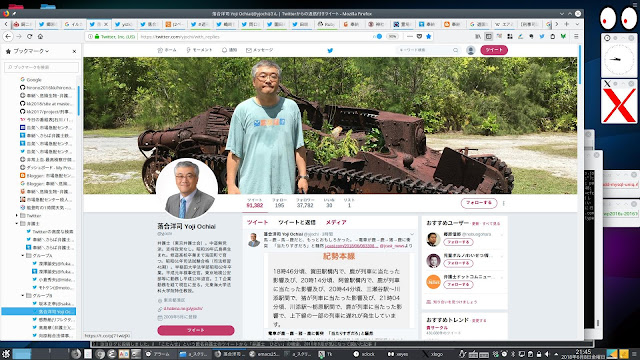
Task: Collapse the 弁護士 bookmark folder
Action: pos(17,224)
